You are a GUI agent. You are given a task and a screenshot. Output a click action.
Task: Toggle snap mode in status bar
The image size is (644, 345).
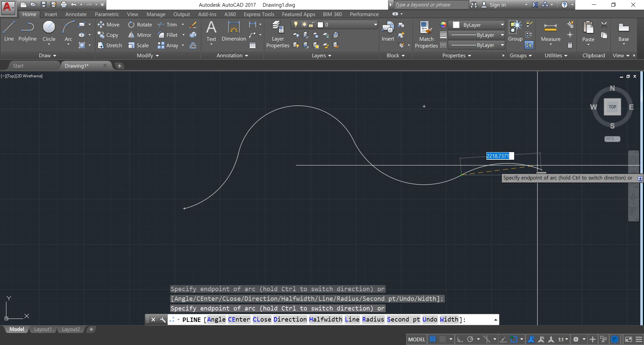pos(443,339)
